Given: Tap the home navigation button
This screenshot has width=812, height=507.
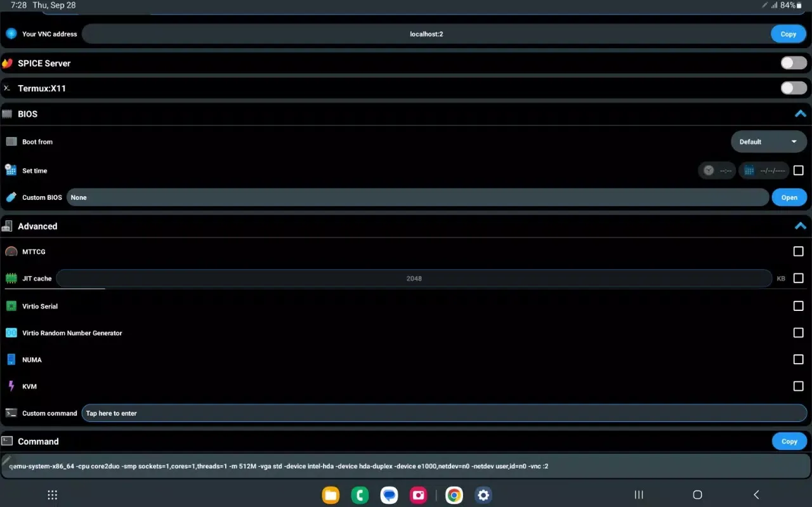Looking at the screenshot, I should click(697, 495).
